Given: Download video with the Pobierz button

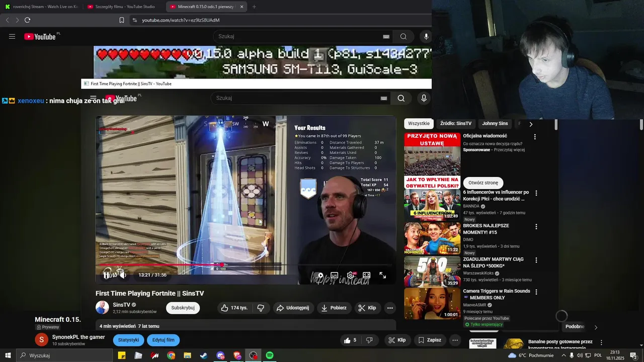Looking at the screenshot, I should (x=334, y=308).
